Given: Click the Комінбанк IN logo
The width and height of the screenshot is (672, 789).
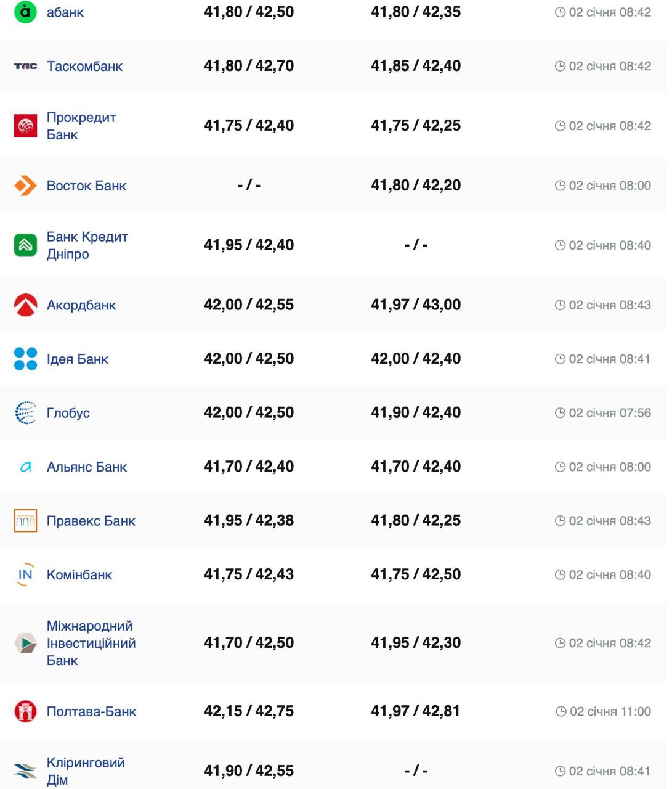Looking at the screenshot, I should (25, 574).
